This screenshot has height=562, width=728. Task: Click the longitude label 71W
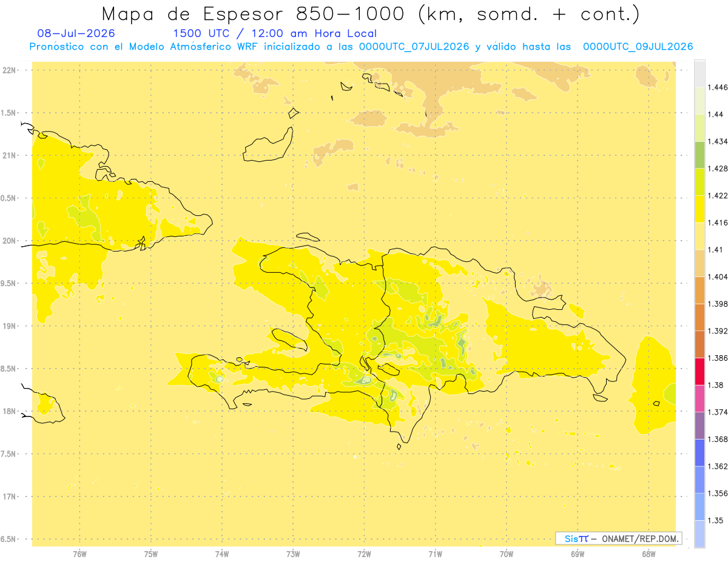tap(435, 554)
